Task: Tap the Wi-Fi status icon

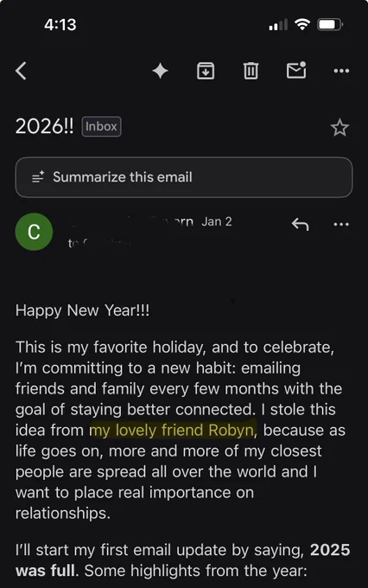Action: coord(302,24)
